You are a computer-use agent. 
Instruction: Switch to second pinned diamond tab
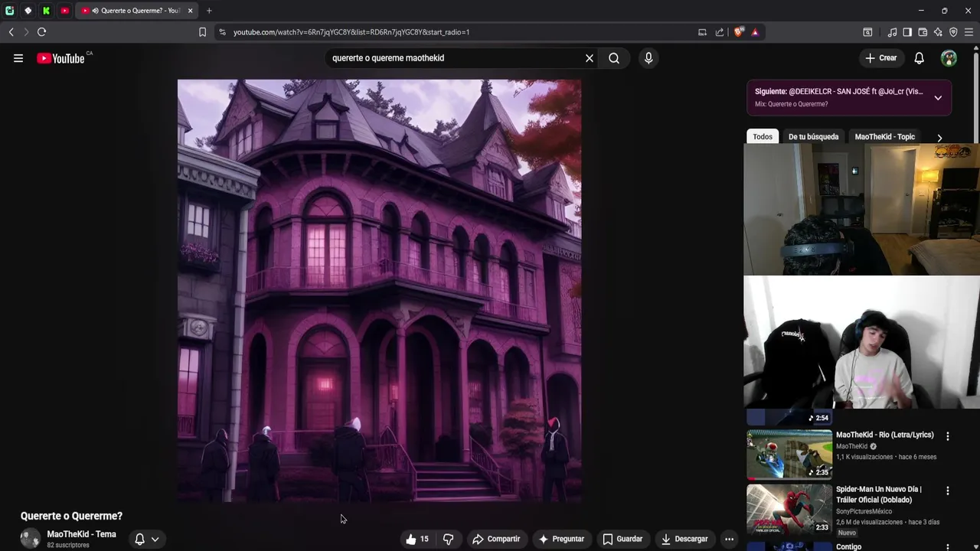(x=28, y=11)
